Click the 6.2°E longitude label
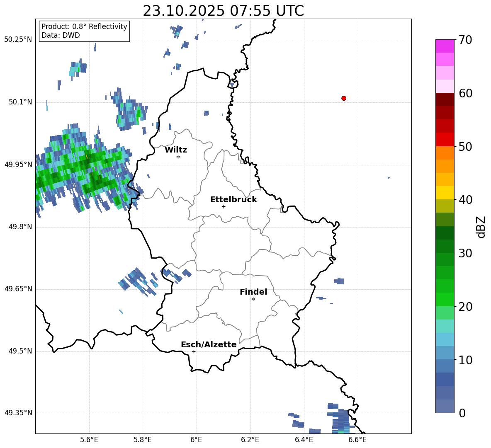The width and height of the screenshot is (491, 448). click(250, 440)
